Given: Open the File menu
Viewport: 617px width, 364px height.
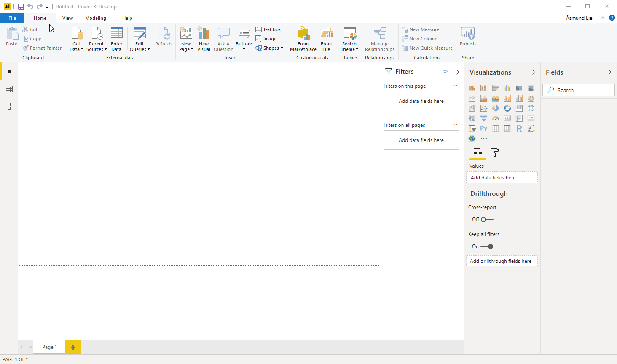Looking at the screenshot, I should 12,18.
